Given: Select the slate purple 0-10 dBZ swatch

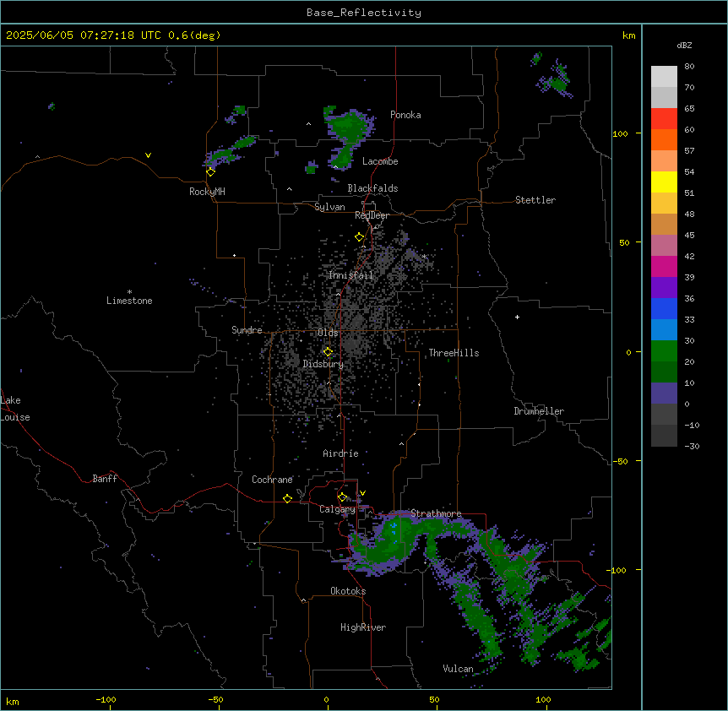Looking at the screenshot, I should click(664, 393).
